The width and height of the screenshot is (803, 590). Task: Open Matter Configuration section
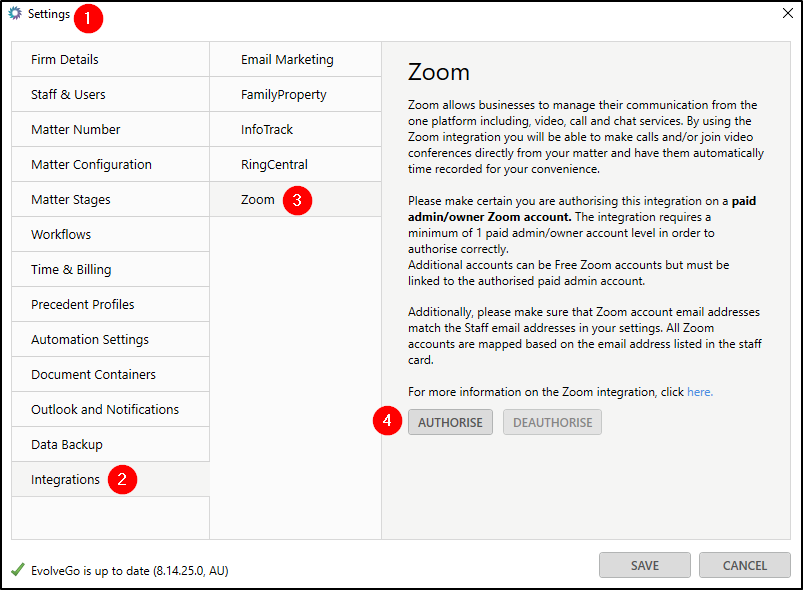[x=110, y=164]
